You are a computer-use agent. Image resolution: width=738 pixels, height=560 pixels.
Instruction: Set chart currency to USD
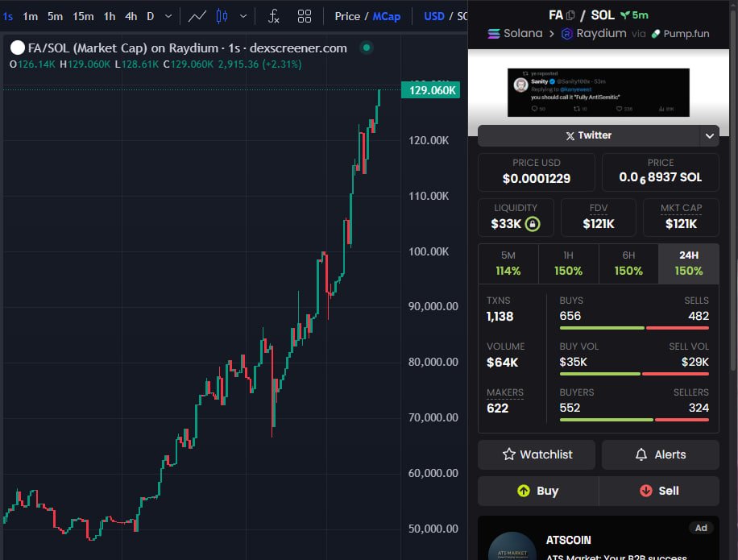coord(434,16)
